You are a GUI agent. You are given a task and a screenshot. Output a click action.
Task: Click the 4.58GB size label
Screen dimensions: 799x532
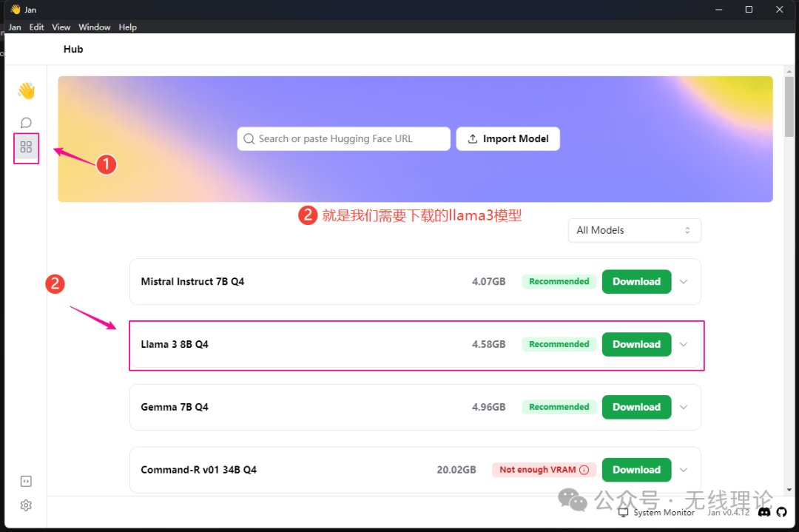(489, 345)
